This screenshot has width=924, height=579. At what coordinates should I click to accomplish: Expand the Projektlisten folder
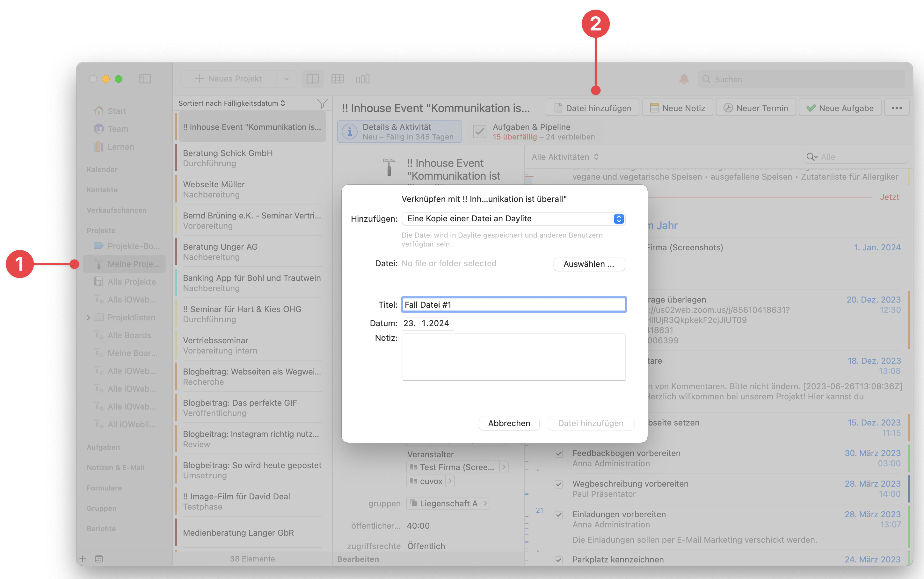(x=89, y=318)
